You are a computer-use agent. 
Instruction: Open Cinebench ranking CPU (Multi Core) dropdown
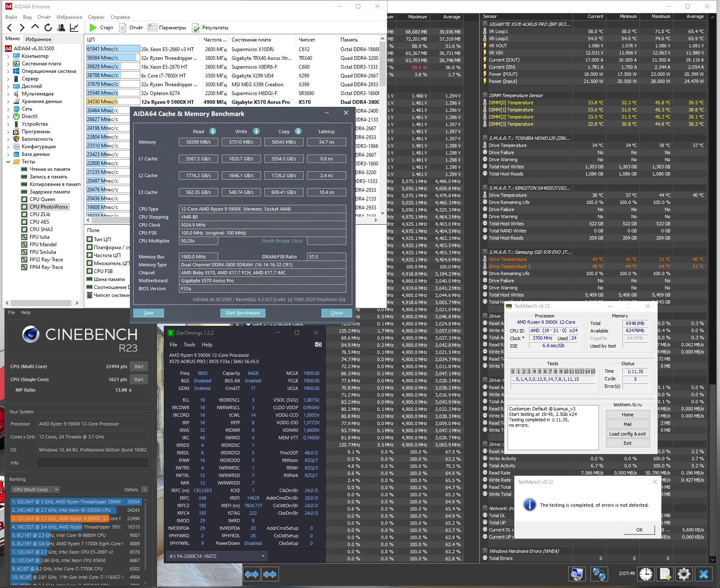[36, 489]
